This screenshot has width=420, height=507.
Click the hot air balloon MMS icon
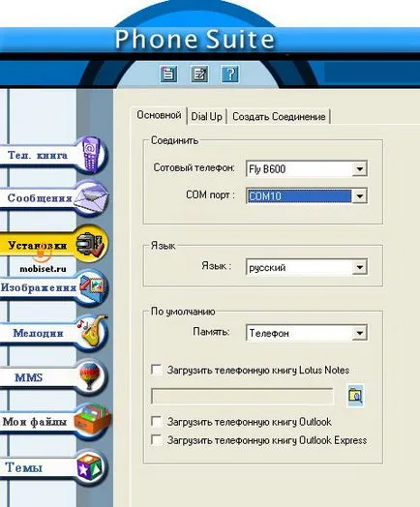pyautogui.click(x=91, y=376)
